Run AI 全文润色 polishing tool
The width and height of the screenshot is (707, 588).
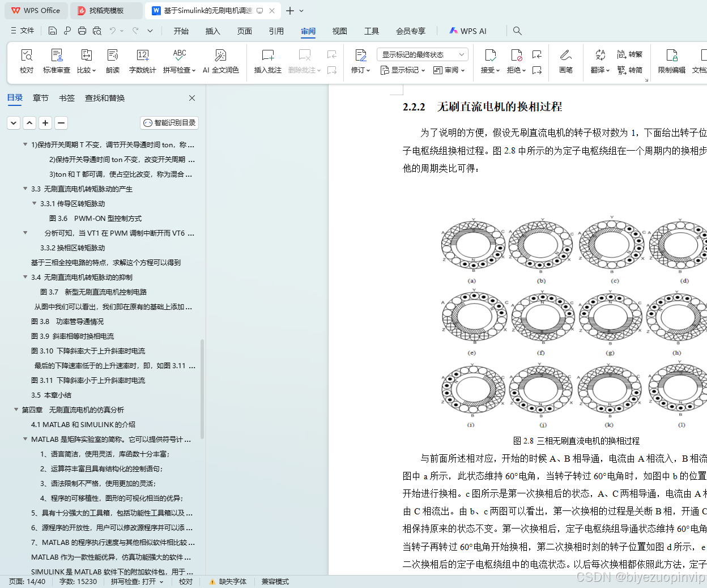pos(221,61)
